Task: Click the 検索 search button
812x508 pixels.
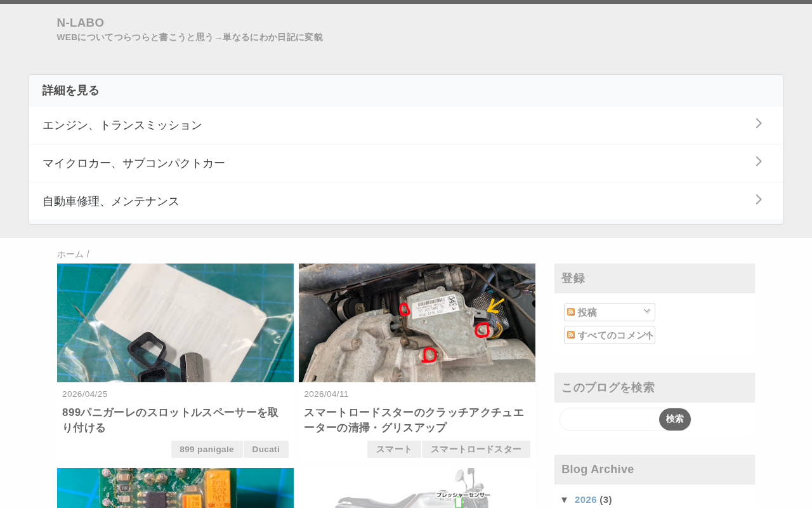Action: 675,419
